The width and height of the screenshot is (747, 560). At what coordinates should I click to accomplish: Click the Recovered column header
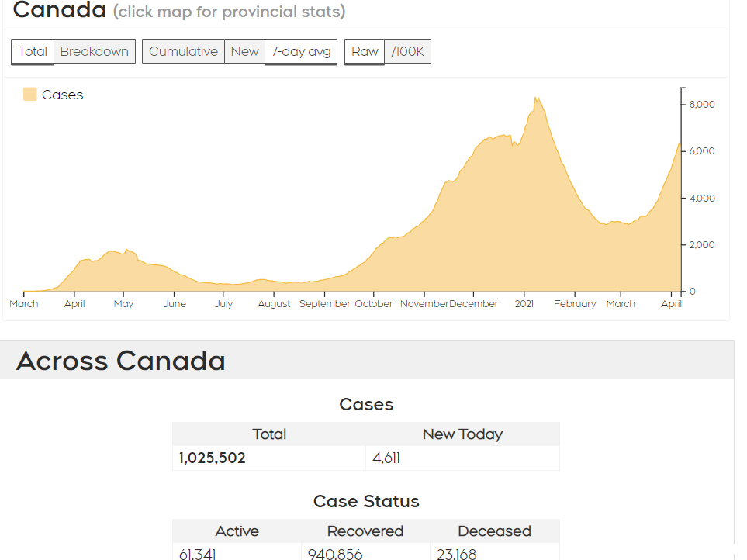[365, 531]
